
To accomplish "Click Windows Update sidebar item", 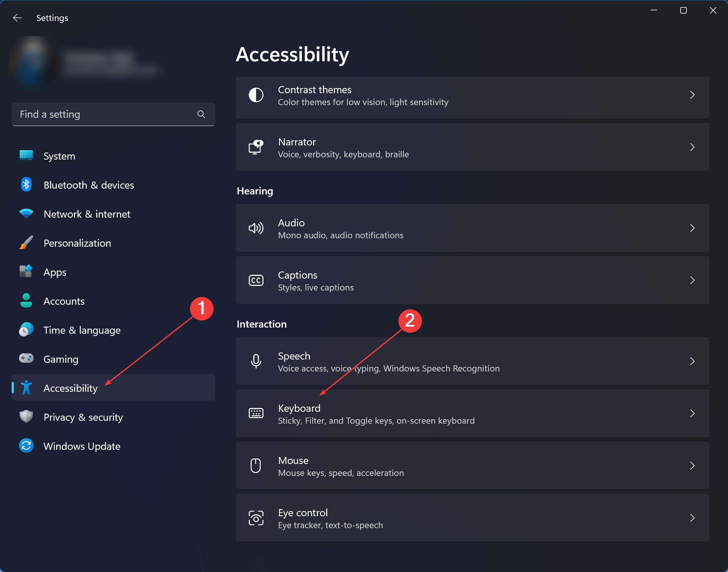I will tap(82, 446).
